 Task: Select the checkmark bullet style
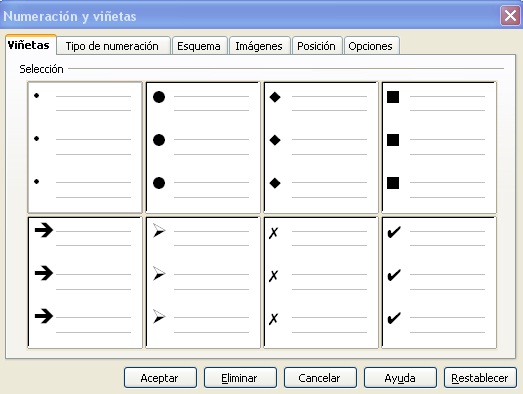(x=439, y=283)
